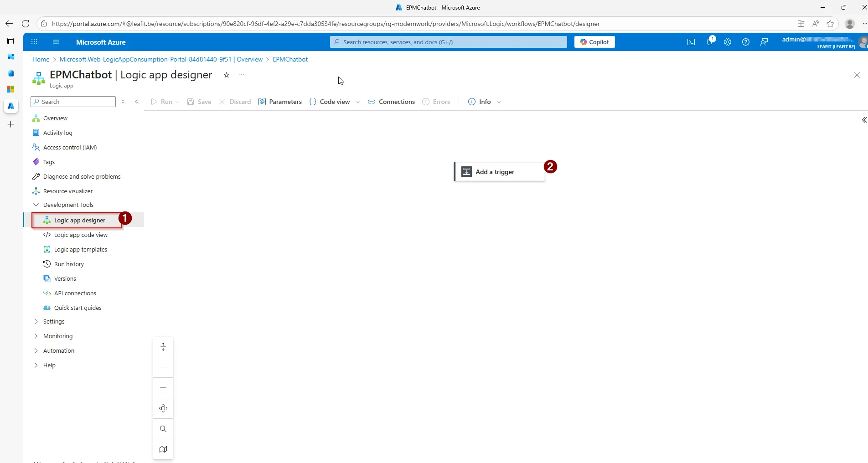Expand the Settings group
Viewport: 868px width, 463px height.
point(53,321)
